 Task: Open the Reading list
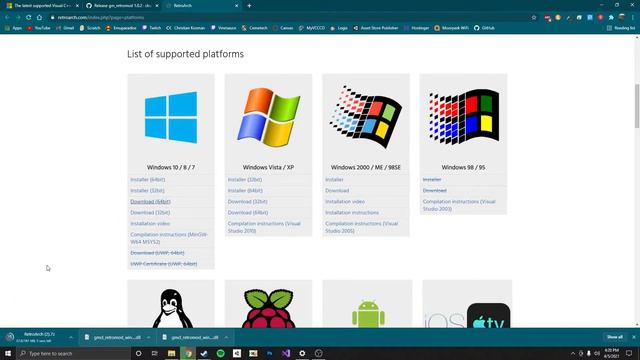pyautogui.click(x=621, y=28)
